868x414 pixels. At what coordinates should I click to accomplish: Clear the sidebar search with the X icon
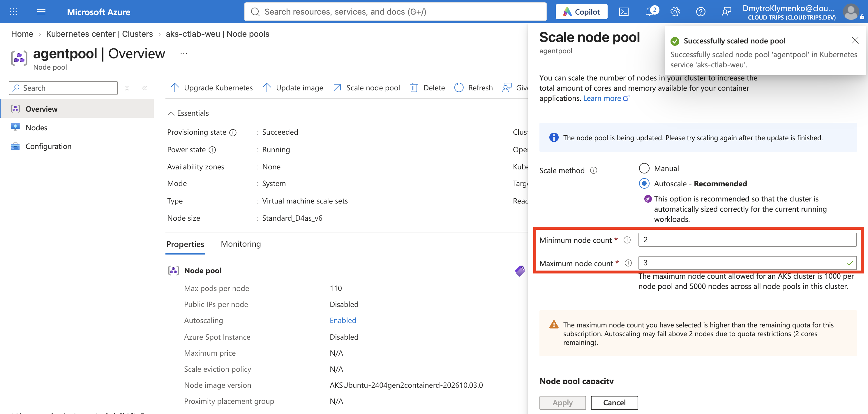pyautogui.click(x=127, y=88)
